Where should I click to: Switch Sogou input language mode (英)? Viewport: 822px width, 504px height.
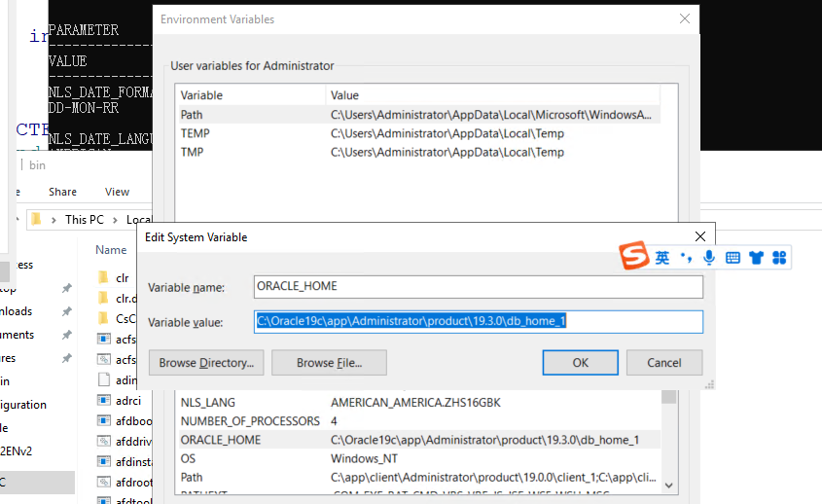(662, 258)
